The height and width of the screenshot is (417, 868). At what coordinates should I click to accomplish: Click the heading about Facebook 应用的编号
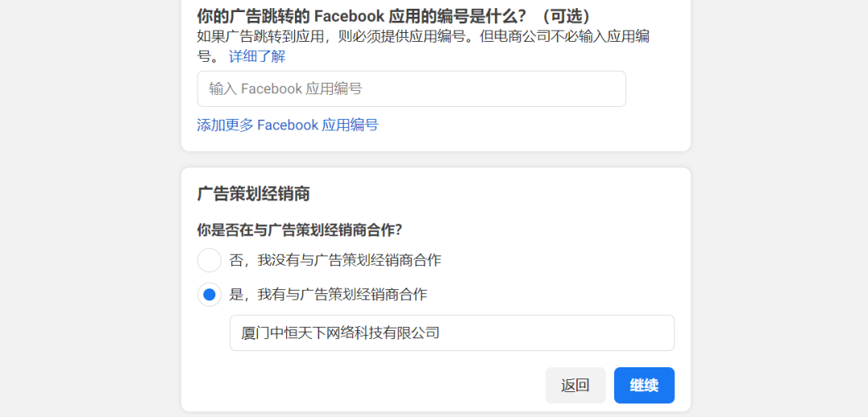pos(394,16)
